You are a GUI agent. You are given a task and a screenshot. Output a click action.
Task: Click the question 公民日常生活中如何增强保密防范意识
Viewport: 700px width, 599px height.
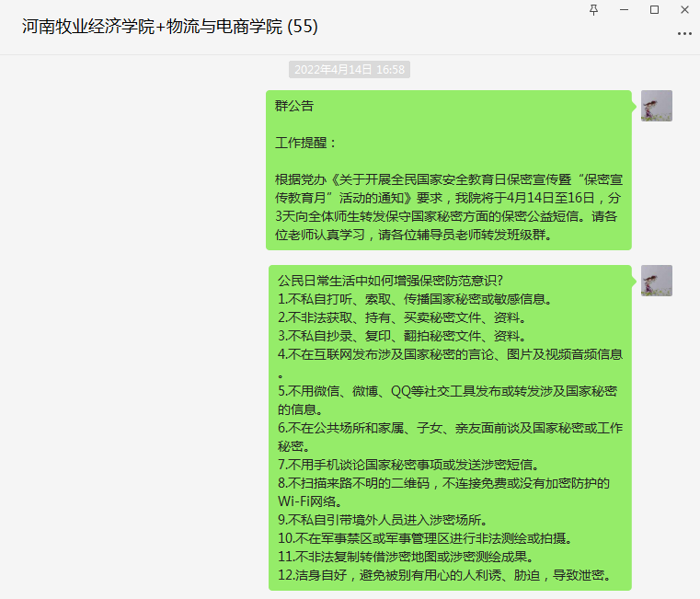coord(391,281)
